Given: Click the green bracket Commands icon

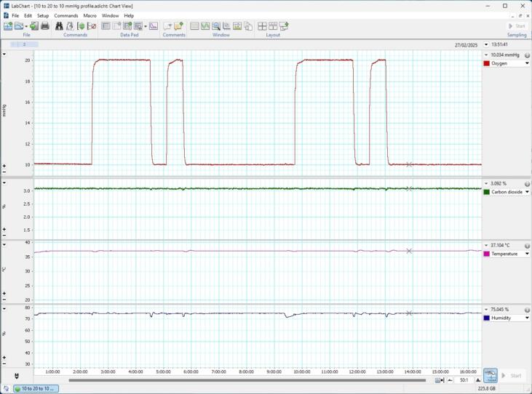Looking at the screenshot, I should [x=81, y=26].
